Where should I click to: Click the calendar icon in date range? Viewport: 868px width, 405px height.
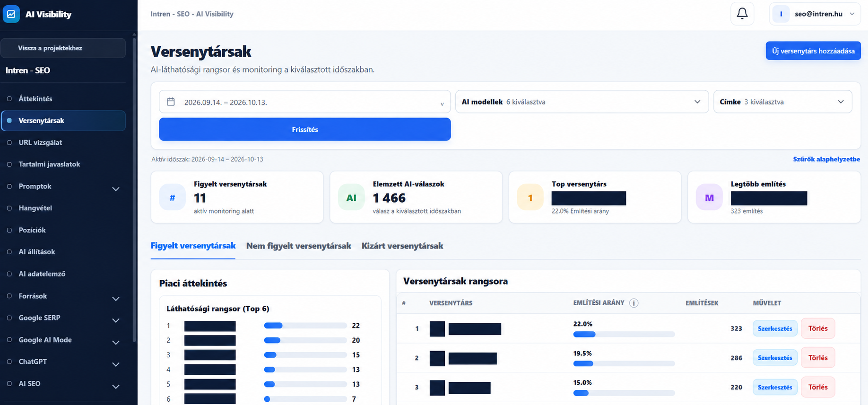(x=171, y=102)
